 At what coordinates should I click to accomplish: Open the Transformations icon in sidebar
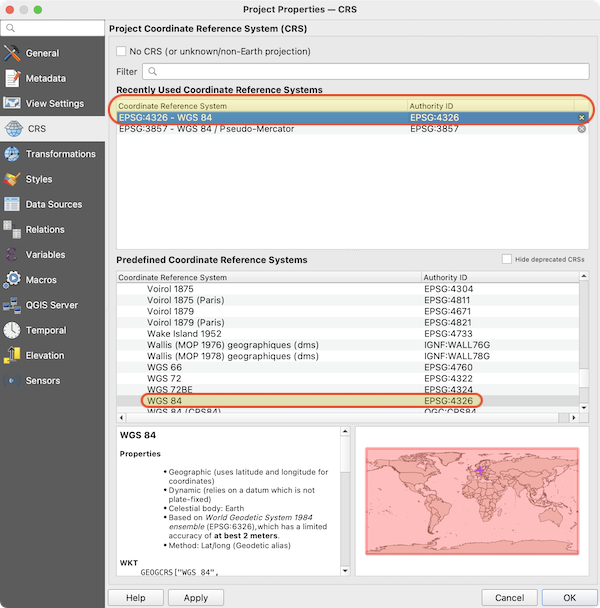pos(12,154)
